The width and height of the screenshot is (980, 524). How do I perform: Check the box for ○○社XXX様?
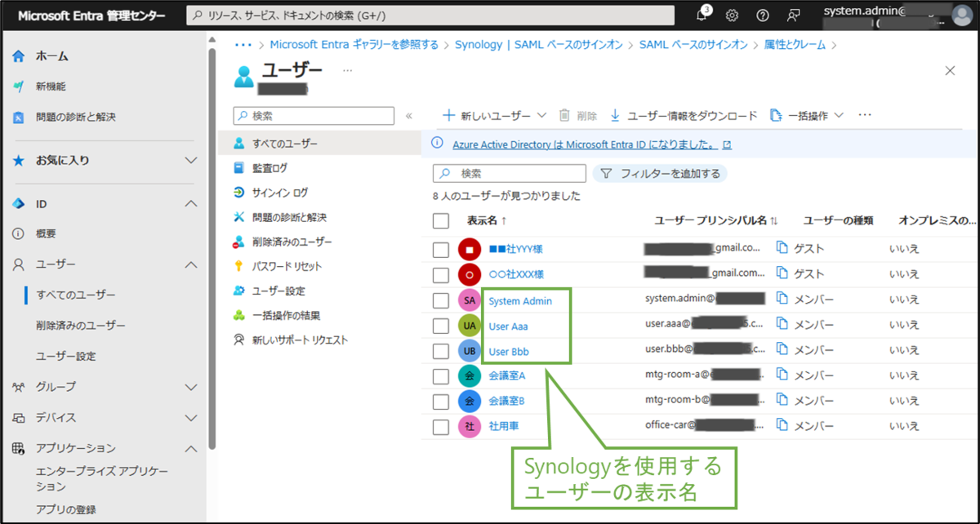[441, 274]
